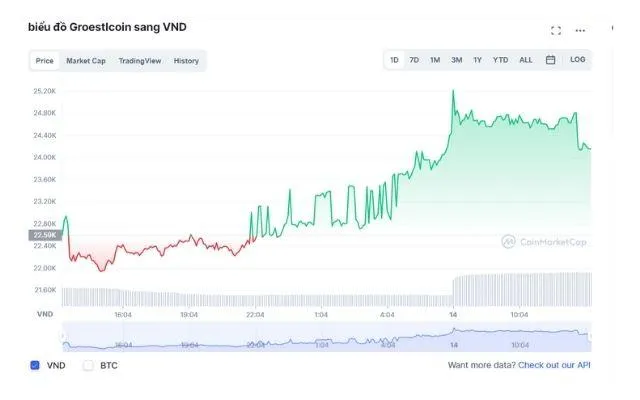Select the History tab
Viewport: 640px width, 400px height.
186,61
